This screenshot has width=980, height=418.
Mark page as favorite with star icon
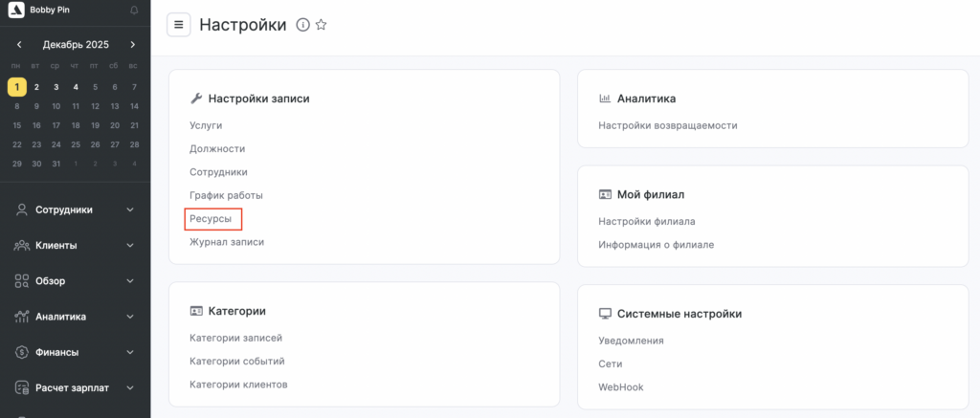[321, 25]
